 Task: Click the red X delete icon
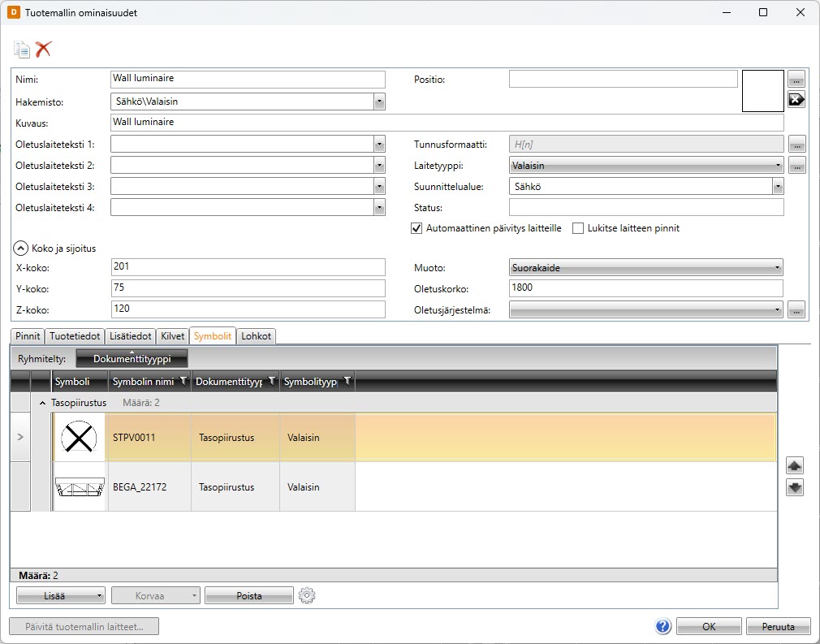point(43,50)
